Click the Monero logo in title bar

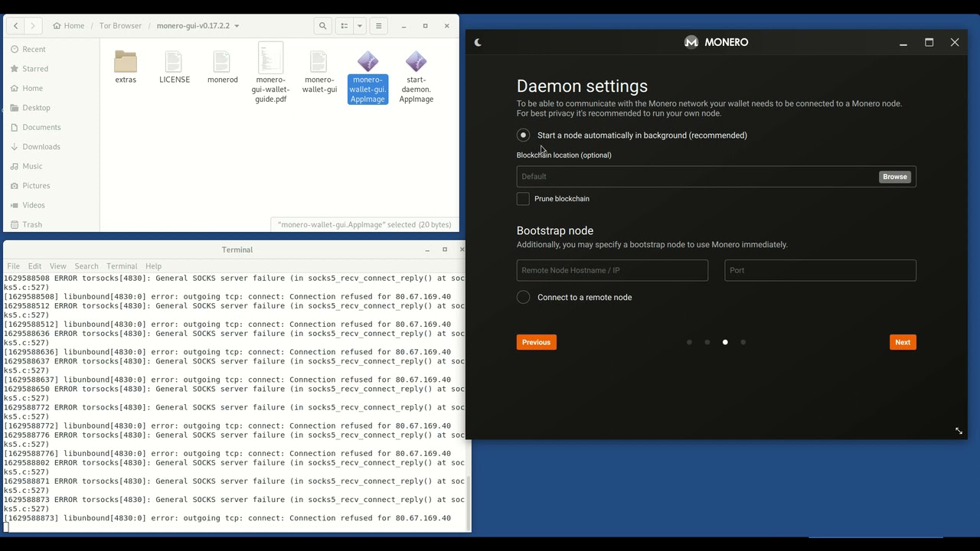pos(691,42)
